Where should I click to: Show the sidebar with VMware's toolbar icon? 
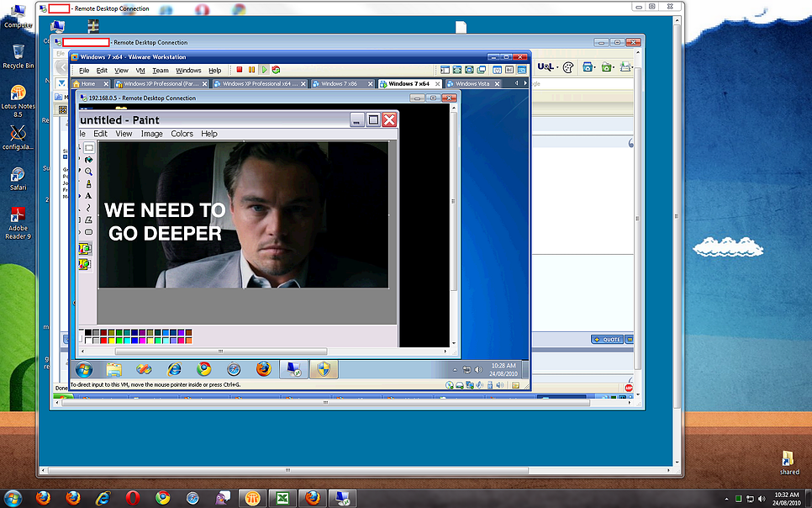(x=445, y=70)
